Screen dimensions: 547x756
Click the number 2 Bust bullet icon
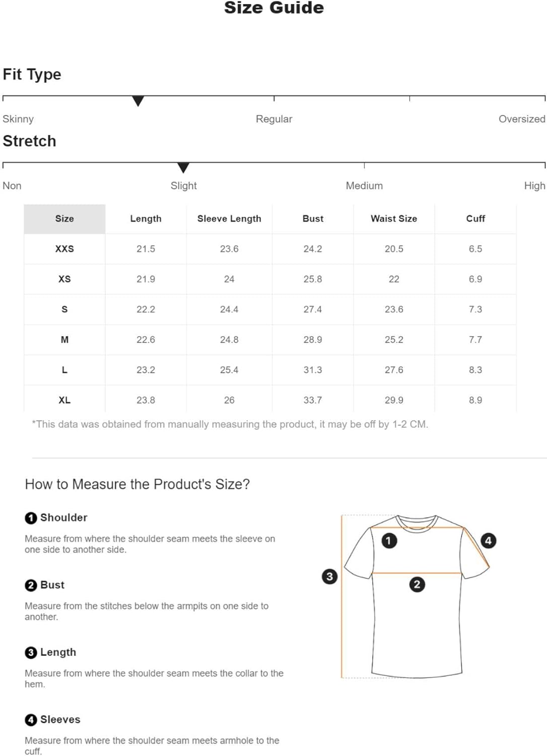tap(31, 585)
